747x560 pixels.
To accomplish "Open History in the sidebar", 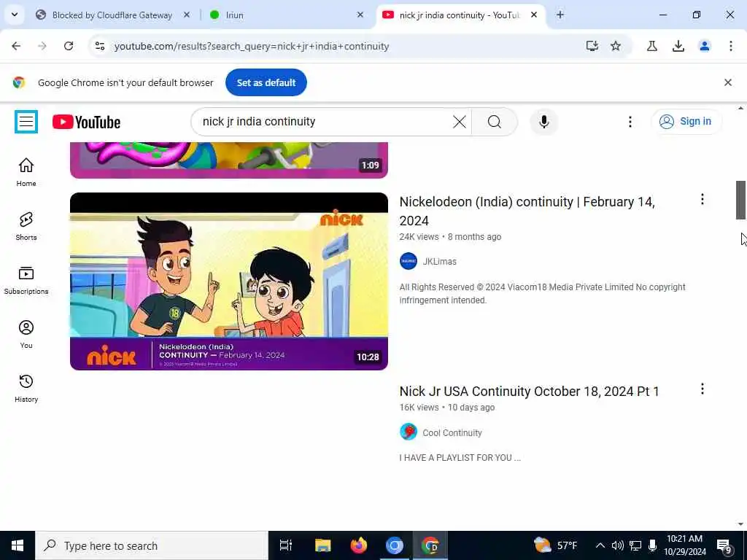I will coord(26,388).
